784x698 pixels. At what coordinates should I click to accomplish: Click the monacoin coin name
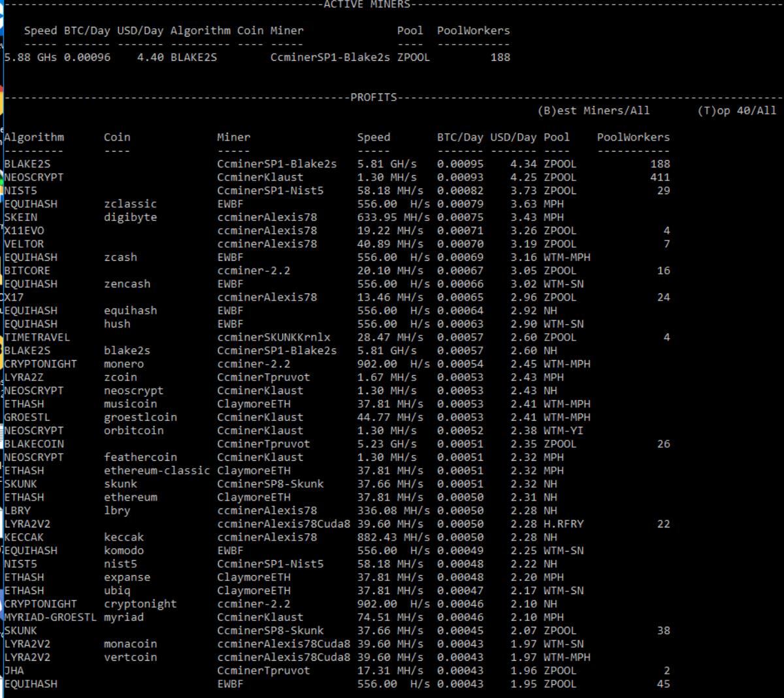(131, 644)
